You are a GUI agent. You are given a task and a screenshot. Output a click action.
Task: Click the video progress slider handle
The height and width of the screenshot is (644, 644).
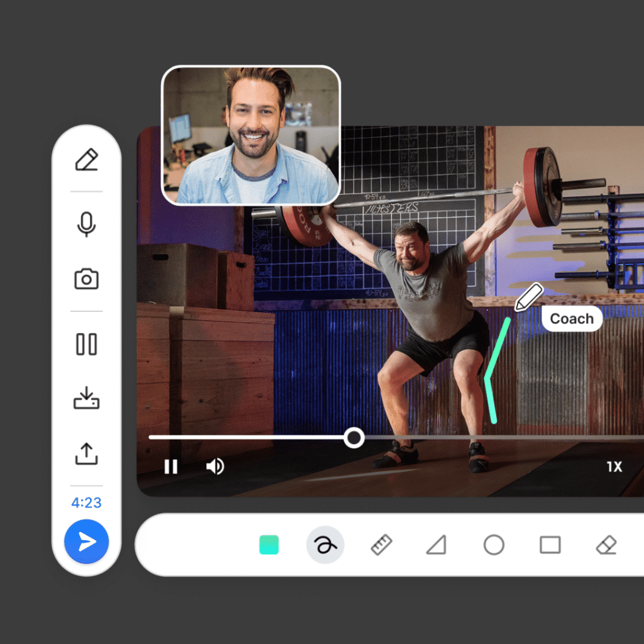(x=354, y=438)
